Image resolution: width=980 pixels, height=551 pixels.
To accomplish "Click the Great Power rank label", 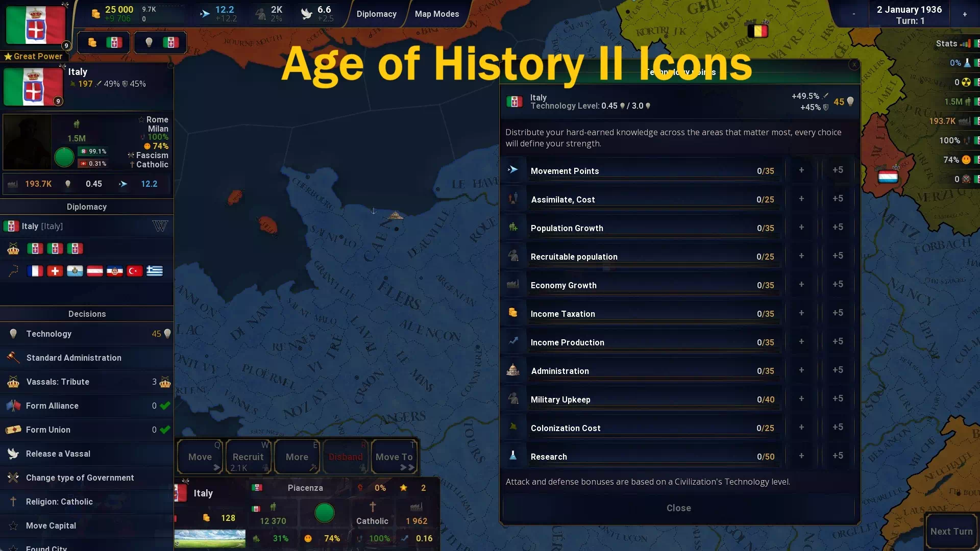I will (x=34, y=56).
